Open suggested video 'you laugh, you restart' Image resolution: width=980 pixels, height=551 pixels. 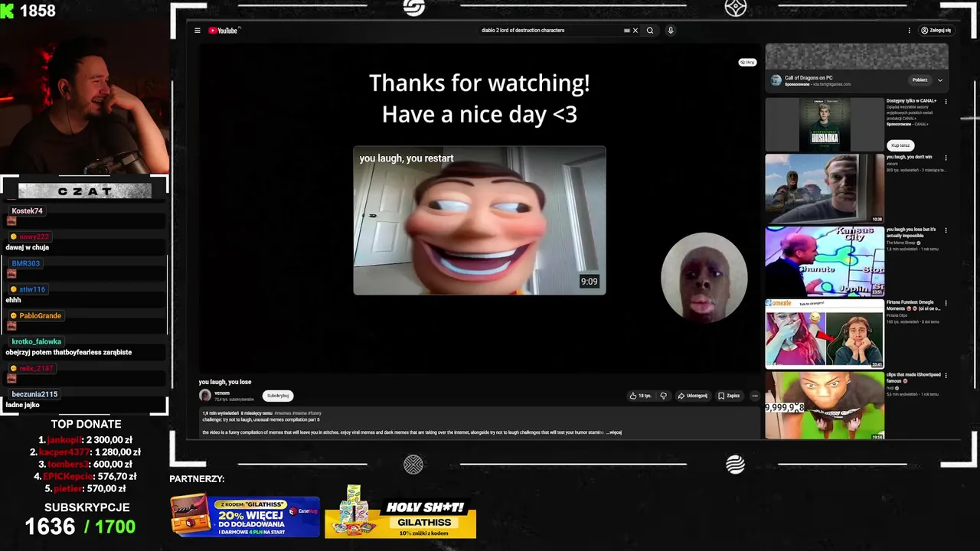(479, 220)
